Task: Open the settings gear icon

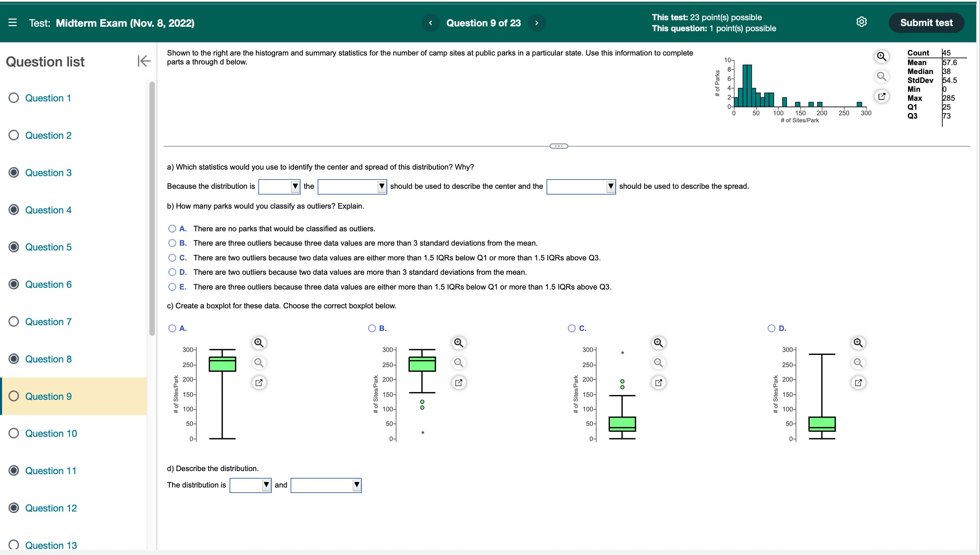Action: (x=861, y=22)
